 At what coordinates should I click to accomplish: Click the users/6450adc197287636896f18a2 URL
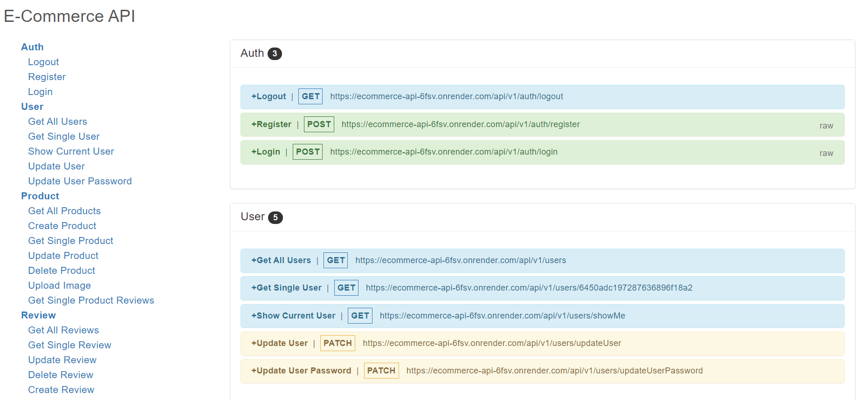coord(529,288)
